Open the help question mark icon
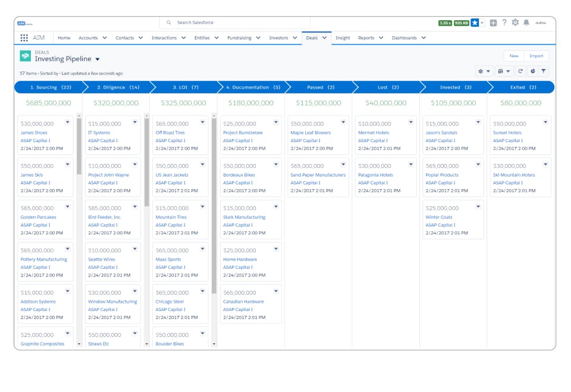The image size is (571, 392). click(x=504, y=23)
